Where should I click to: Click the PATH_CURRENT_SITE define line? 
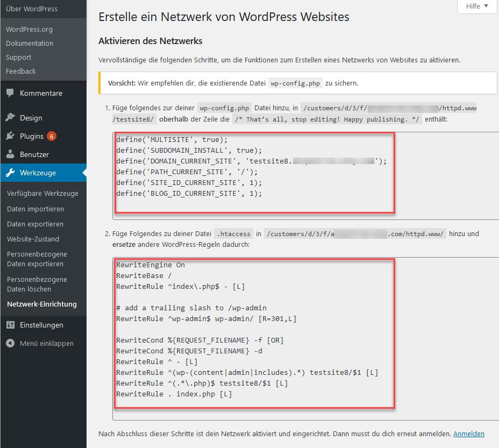click(x=187, y=172)
